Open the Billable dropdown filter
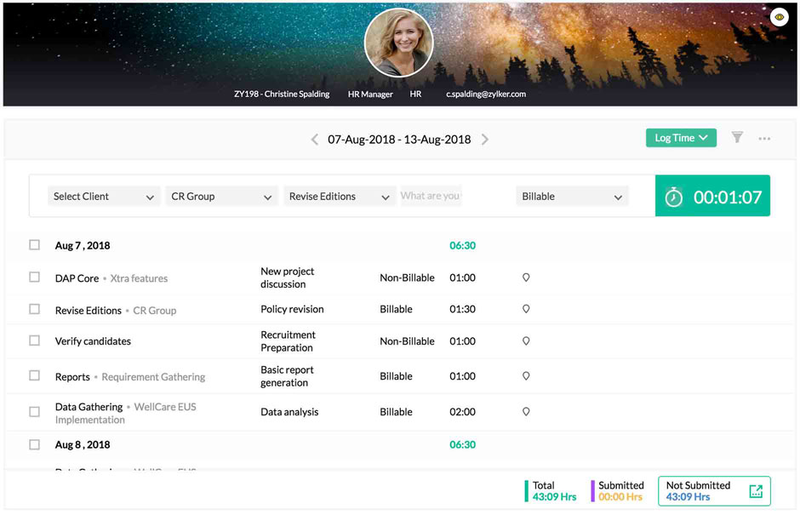The image size is (800, 532). (572, 196)
